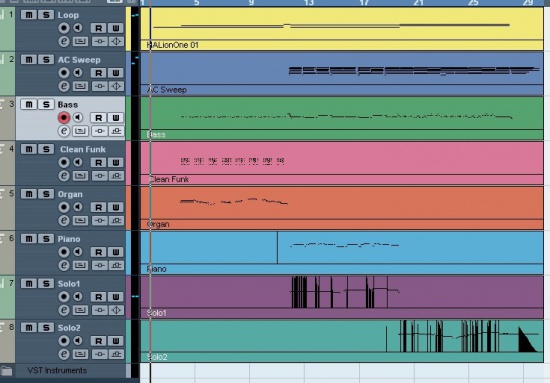The height and width of the screenshot is (383, 550).
Task: Solo the Bass track
Action: [46, 105]
